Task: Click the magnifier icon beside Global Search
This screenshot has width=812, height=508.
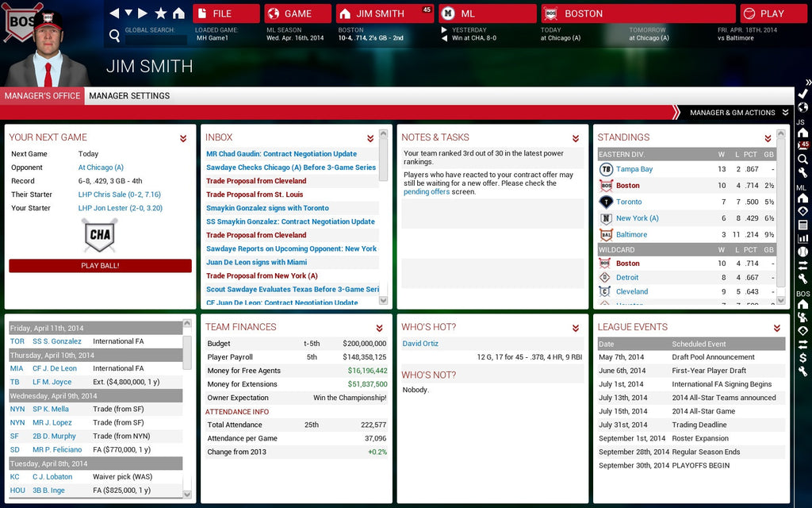Action: click(x=115, y=35)
